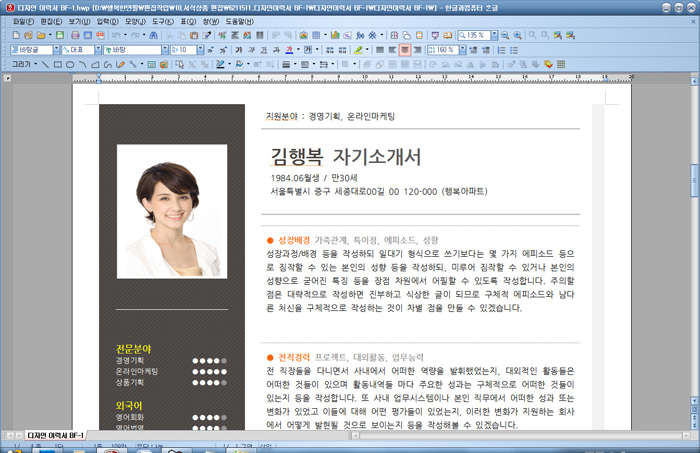Open the 창 menu
700x453 pixels.
211,21
